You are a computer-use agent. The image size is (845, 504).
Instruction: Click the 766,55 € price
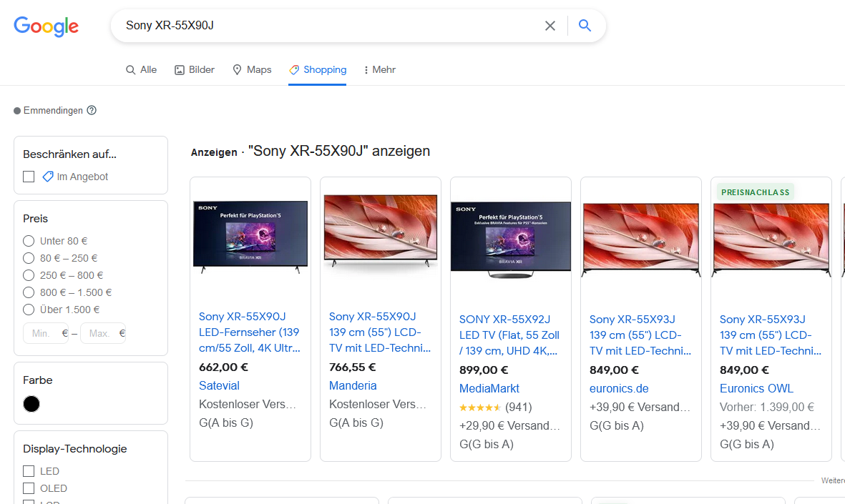pyautogui.click(x=353, y=367)
